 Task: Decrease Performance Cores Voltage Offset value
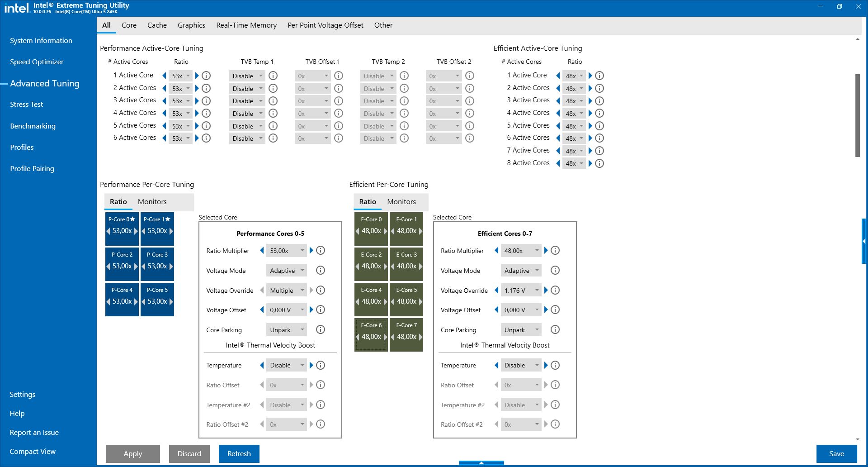pyautogui.click(x=262, y=310)
